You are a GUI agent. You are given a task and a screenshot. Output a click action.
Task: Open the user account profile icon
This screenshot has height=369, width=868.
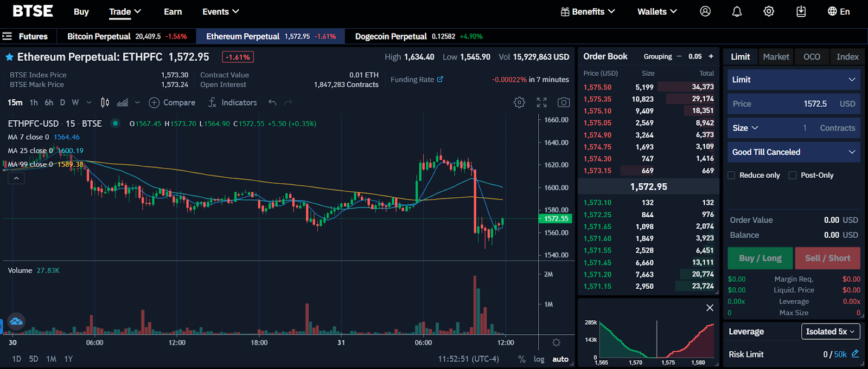point(705,11)
